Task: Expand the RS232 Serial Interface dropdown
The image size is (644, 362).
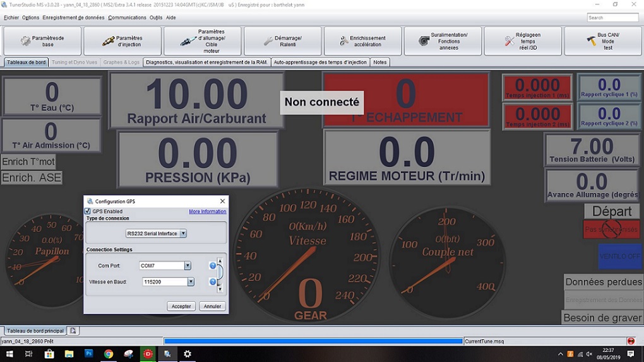Action: coord(183,233)
